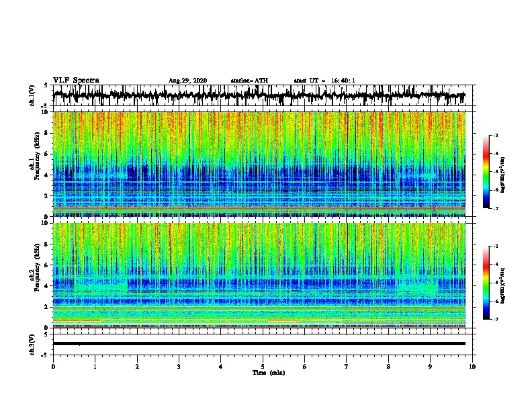
Task: Click the ch.1(V) waveform trace panel
Action: click(x=262, y=95)
